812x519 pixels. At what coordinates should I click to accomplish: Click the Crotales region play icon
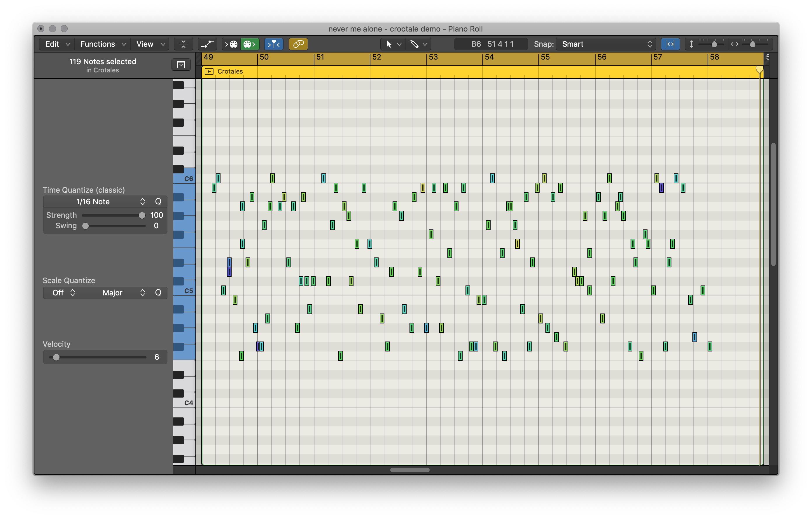point(209,72)
